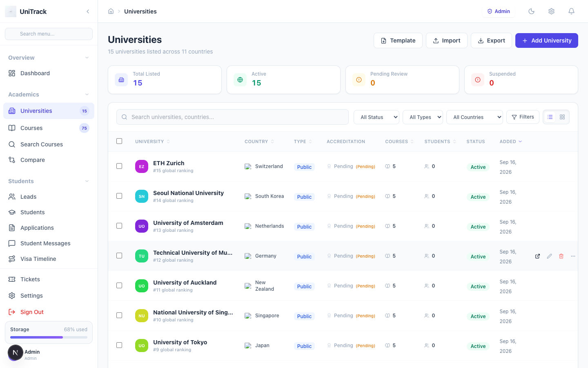Screen dimensions: 588x368
Task: Switch to list view
Action: point(550,117)
